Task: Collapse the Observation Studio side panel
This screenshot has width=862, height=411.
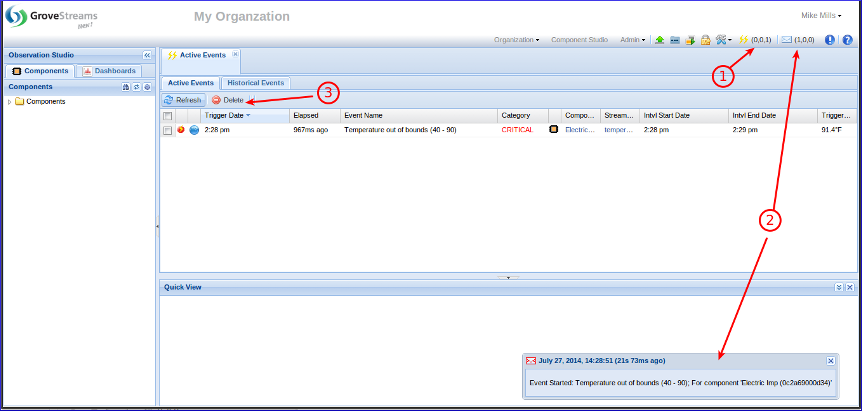Action: coord(147,55)
